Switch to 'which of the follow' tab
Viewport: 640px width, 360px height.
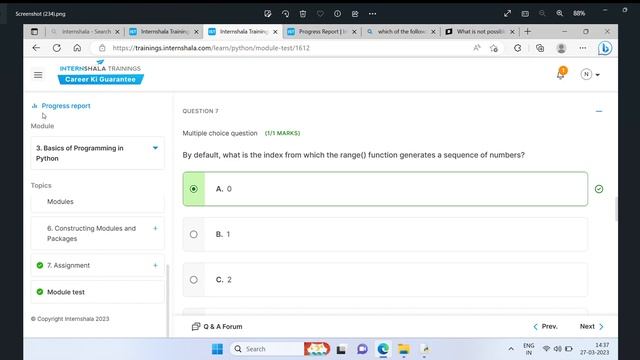(401, 31)
